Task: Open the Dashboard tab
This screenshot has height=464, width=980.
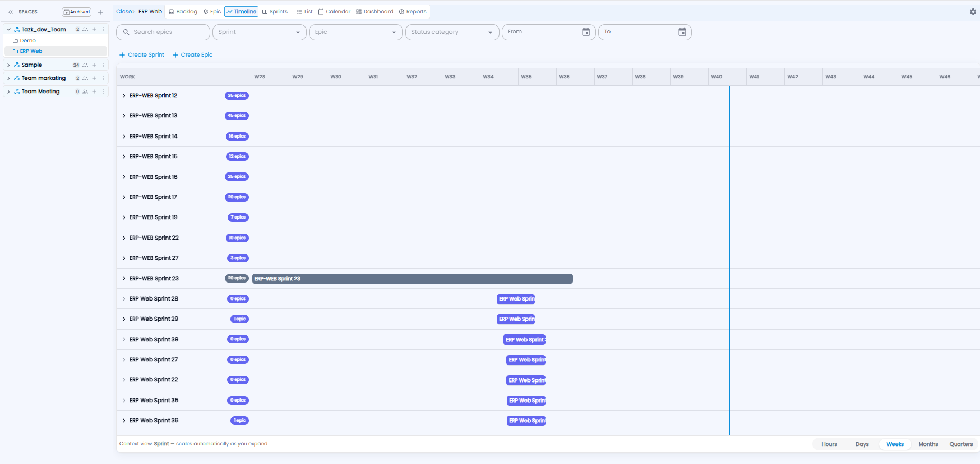Action: point(375,12)
